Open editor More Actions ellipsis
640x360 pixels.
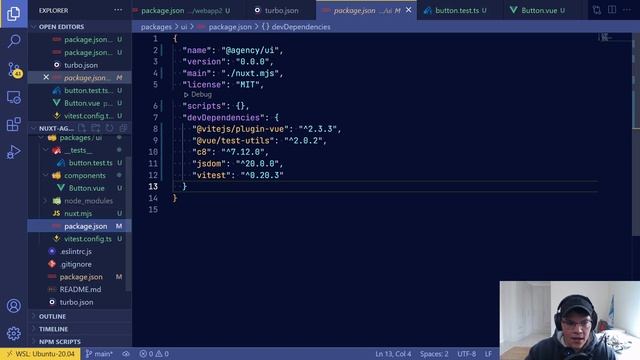pos(627,10)
